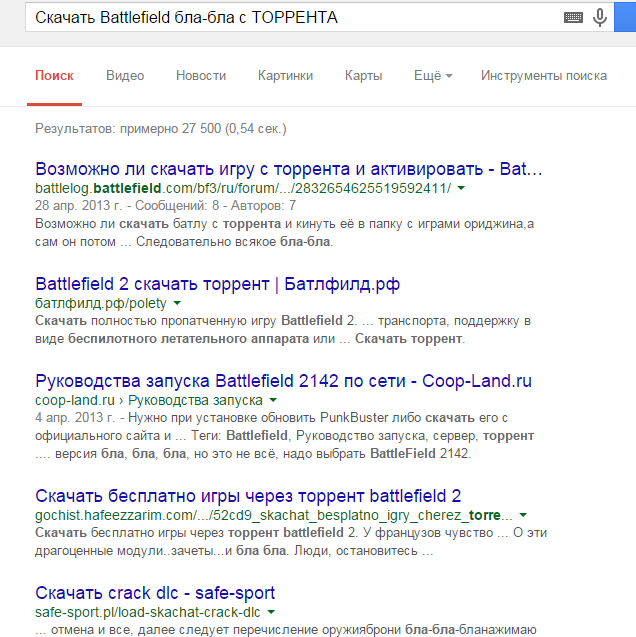Screen dimensions: 636x637
Task: Activate voice search microphone icon
Action: click(600, 17)
